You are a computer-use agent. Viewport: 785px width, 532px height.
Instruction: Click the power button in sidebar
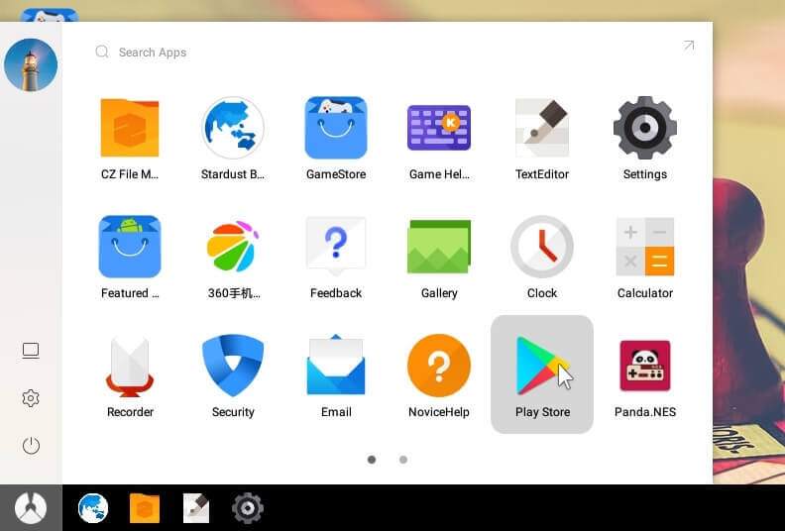[x=31, y=446]
